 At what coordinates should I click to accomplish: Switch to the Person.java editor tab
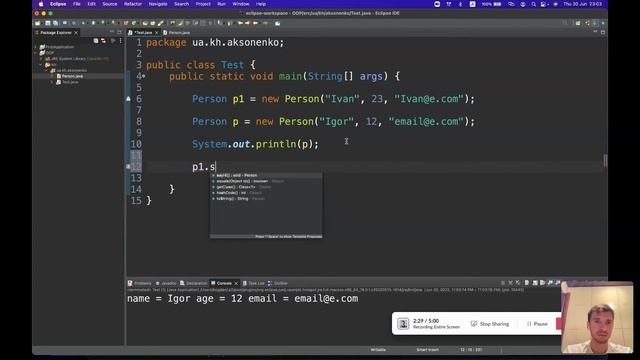coord(177,33)
